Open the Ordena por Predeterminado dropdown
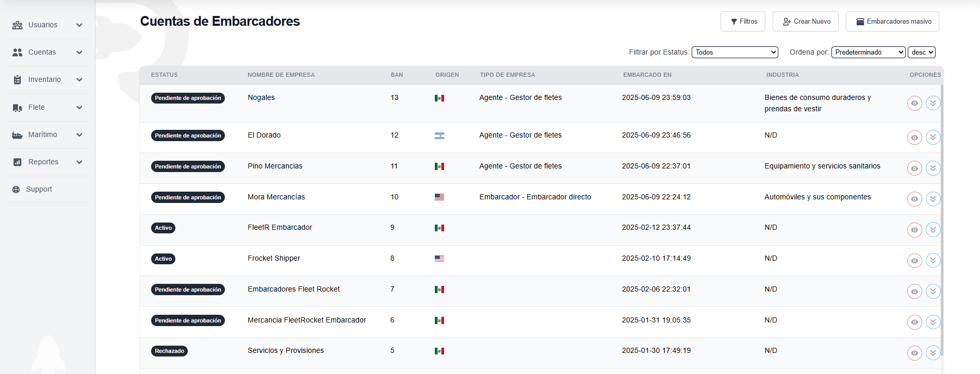 [x=868, y=52]
